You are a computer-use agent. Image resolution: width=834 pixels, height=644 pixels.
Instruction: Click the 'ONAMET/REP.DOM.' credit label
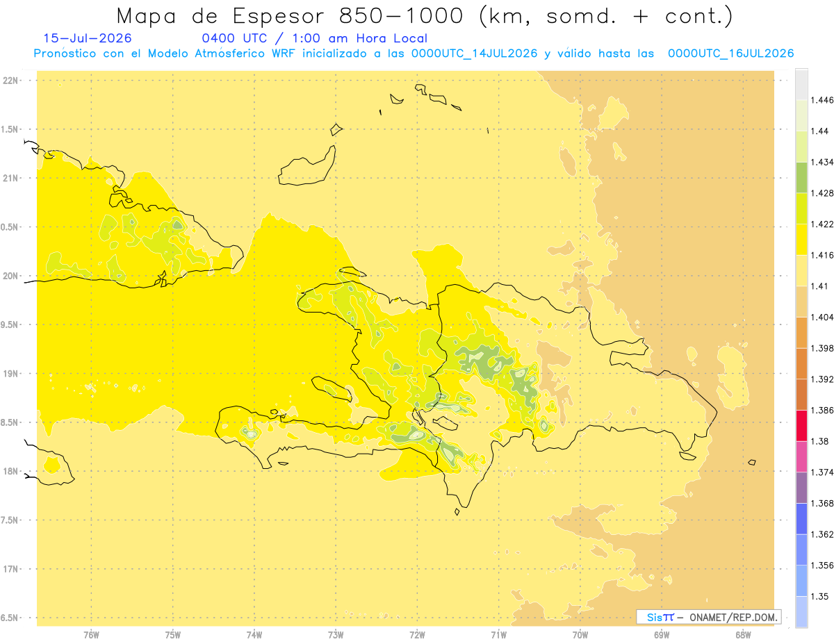pos(733,617)
